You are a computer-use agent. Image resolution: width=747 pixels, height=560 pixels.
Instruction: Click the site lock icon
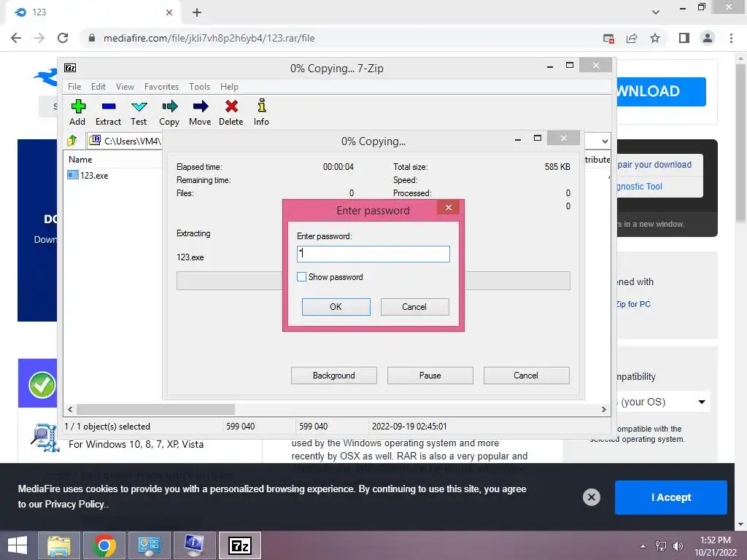[x=92, y=38]
